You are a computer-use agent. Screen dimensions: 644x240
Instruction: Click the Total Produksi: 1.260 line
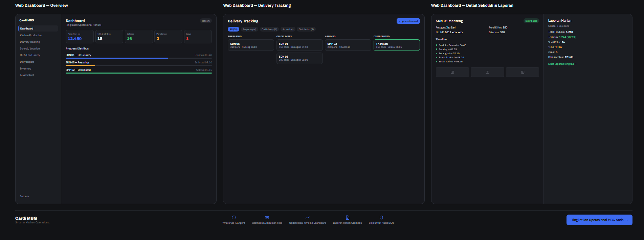[561, 32]
